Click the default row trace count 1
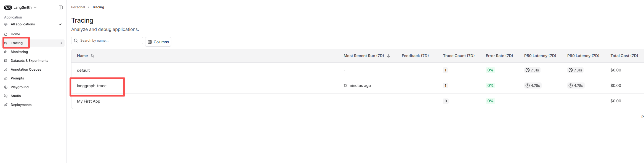Image resolution: width=644 pixels, height=163 pixels. [445, 70]
